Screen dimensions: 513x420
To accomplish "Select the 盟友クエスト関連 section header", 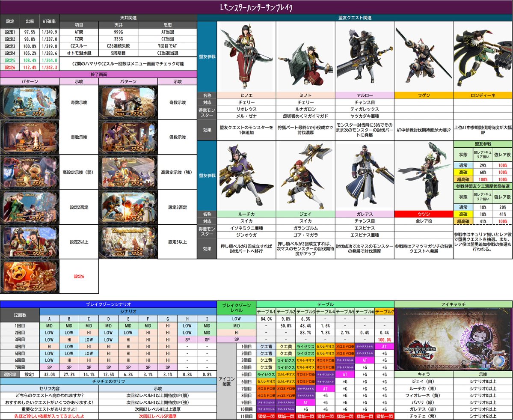I will click(355, 18).
